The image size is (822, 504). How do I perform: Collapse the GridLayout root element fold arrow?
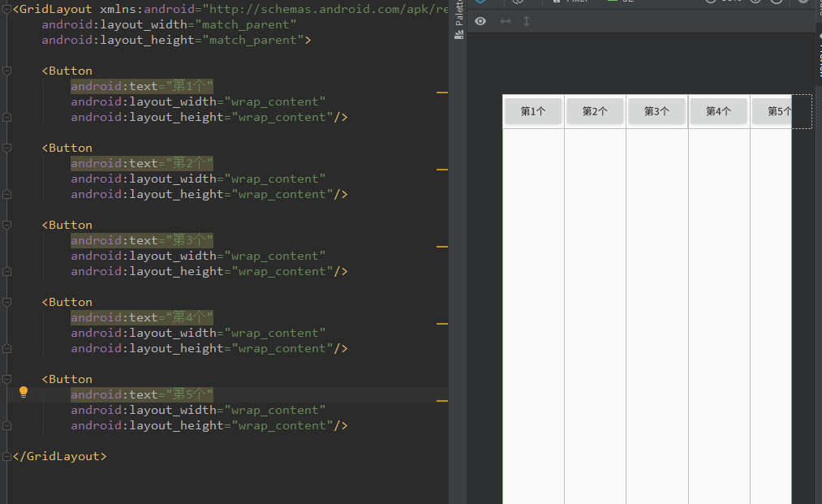coord(6,9)
